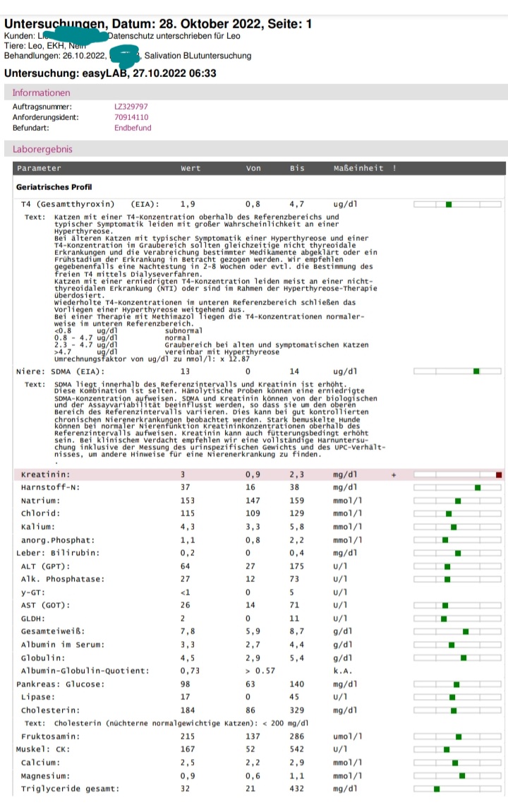Select the y-GT value '<1'
508x812 pixels.
click(185, 592)
